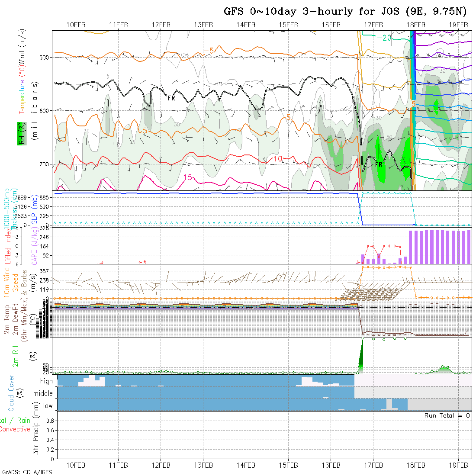Click the "Run Total = 0" text
Viewport: 476px width, 476px height.
[447, 415]
